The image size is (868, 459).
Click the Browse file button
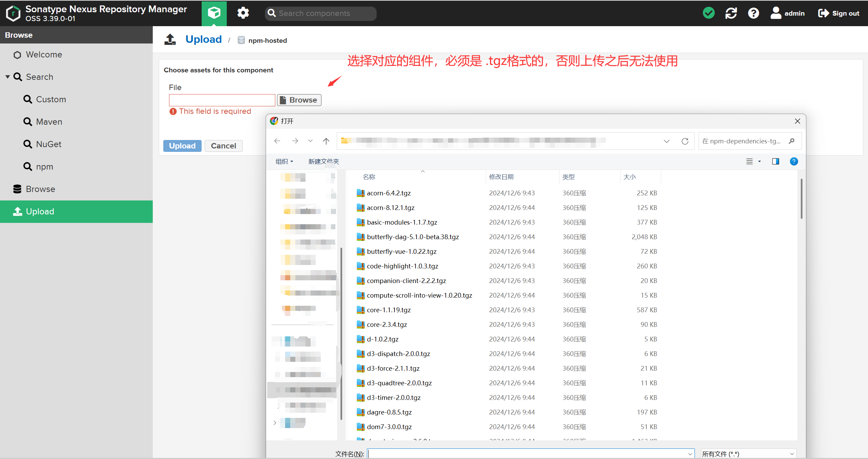299,100
